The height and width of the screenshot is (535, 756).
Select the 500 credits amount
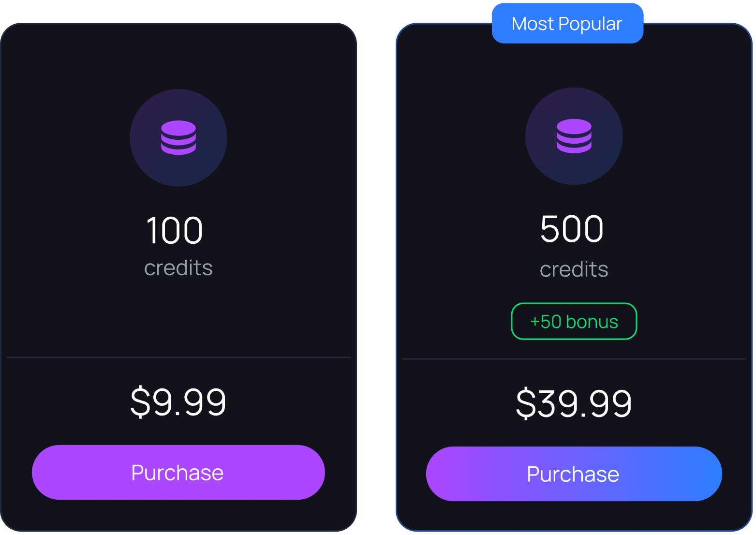click(572, 229)
